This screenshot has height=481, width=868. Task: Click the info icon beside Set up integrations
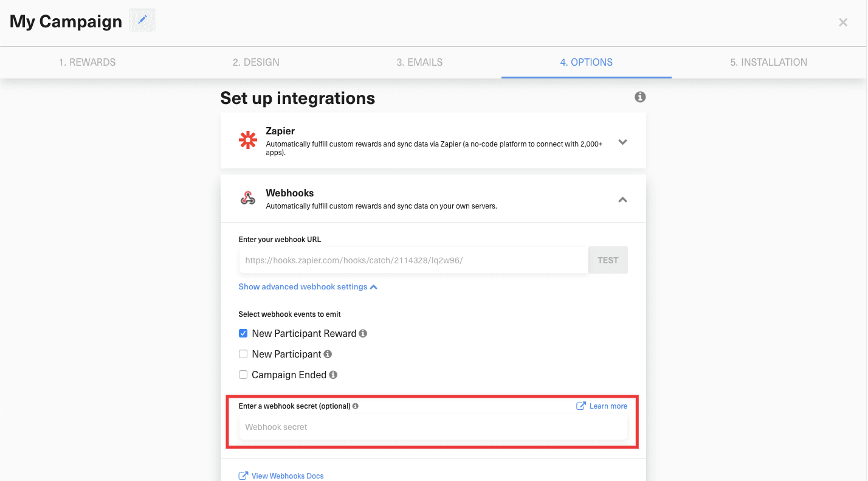pos(639,97)
